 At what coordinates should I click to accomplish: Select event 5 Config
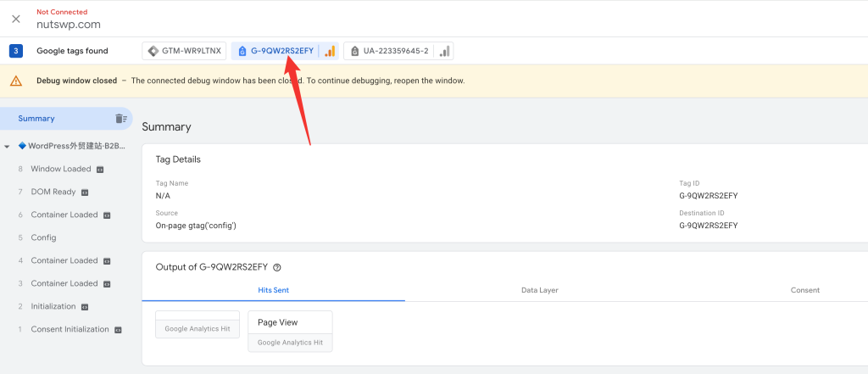click(x=44, y=237)
